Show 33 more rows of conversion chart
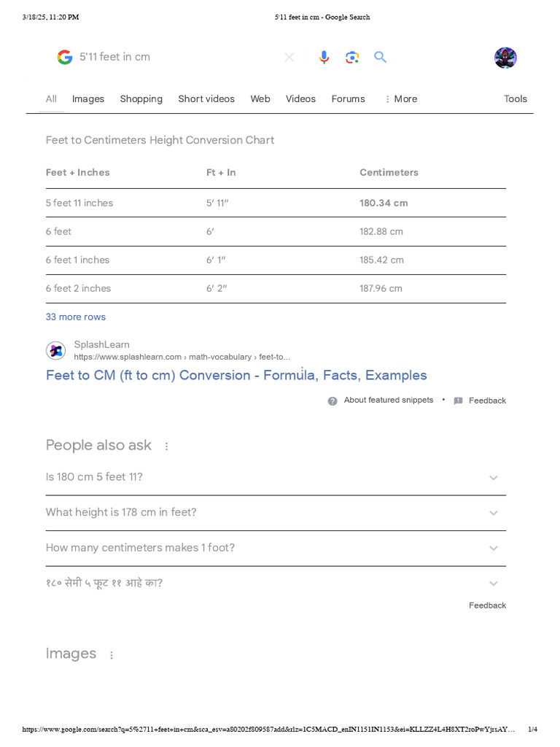The image size is (560, 747). click(x=76, y=317)
